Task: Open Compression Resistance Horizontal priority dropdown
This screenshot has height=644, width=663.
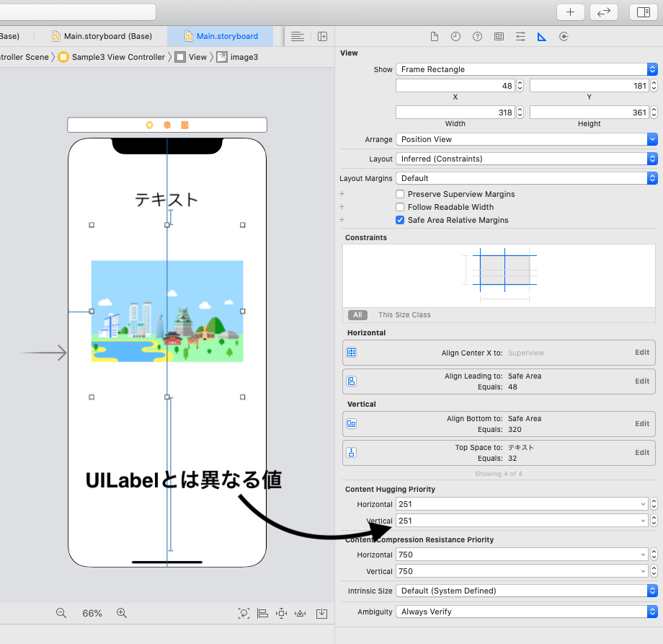Action: pos(643,555)
